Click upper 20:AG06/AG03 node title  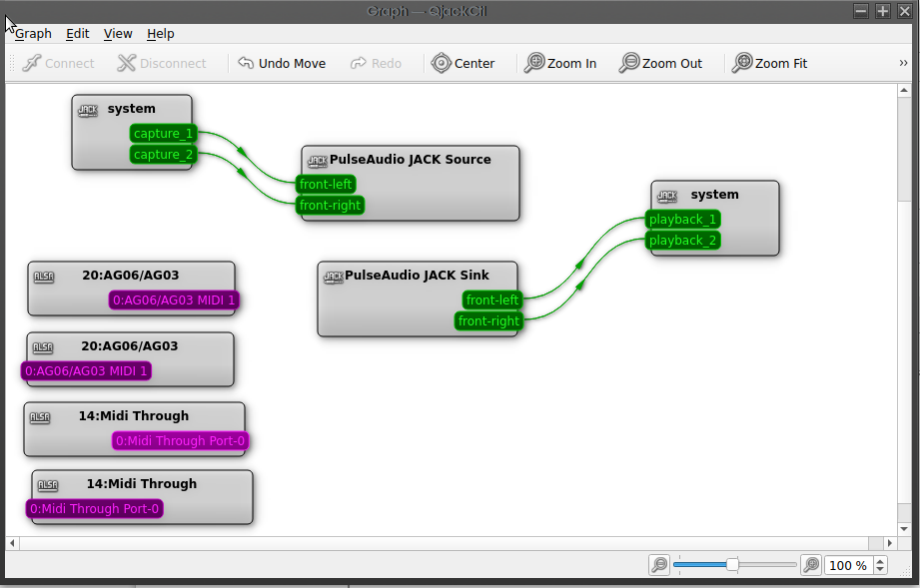[x=130, y=276]
